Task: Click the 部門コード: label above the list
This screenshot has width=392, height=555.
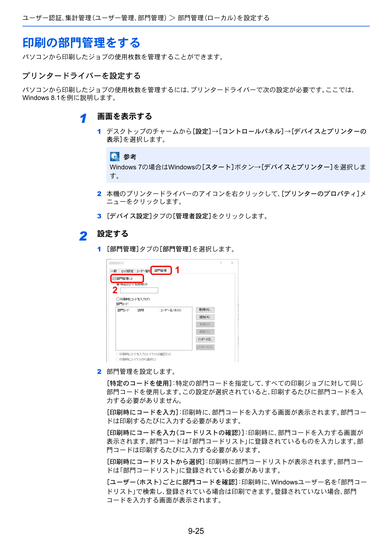Action: tap(122, 304)
